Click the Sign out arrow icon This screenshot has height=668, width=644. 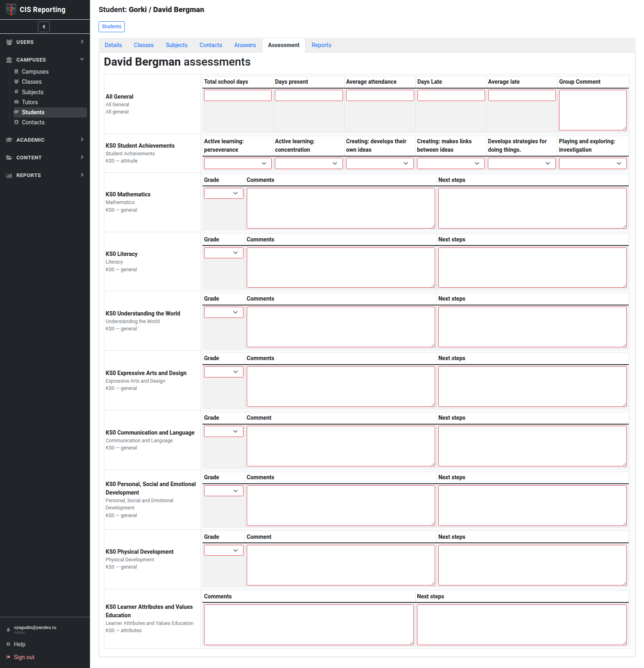pyautogui.click(x=8, y=657)
